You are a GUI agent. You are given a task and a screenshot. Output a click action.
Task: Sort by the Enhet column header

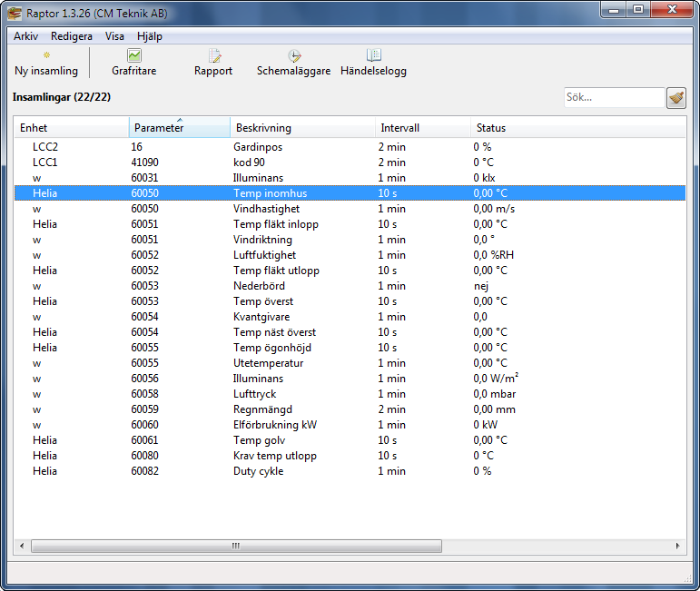coord(72,128)
